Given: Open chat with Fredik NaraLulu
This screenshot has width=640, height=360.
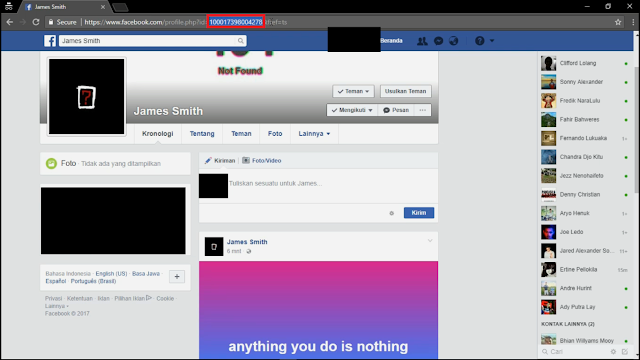Looking at the screenshot, I should (585, 101).
